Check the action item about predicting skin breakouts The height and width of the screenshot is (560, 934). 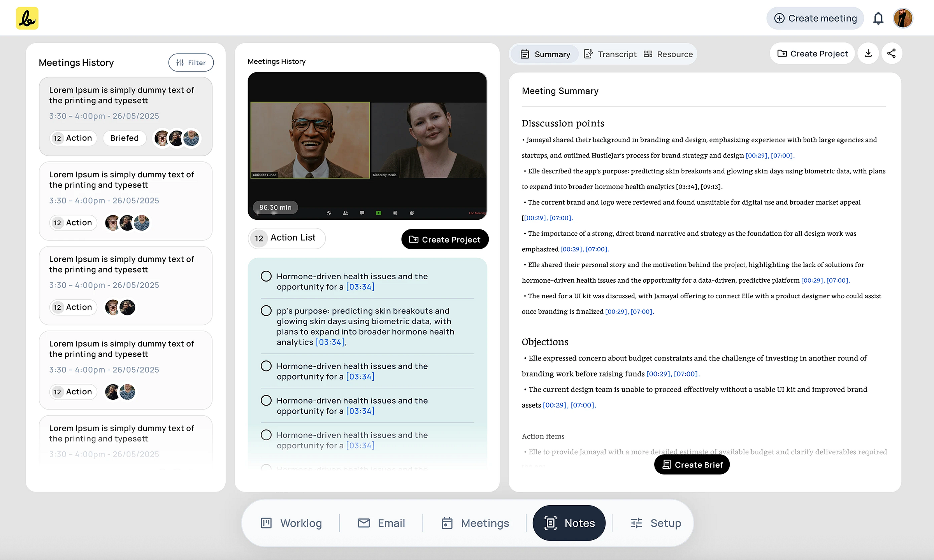click(x=266, y=311)
